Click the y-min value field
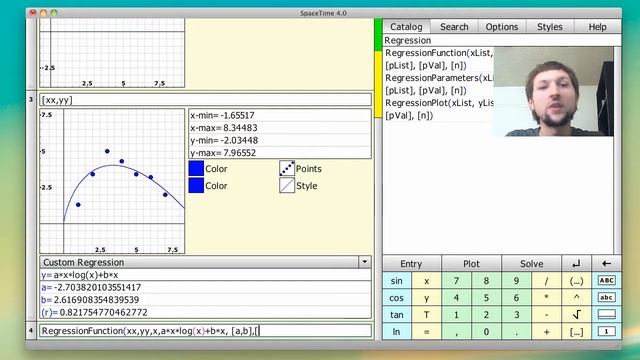This screenshot has height=360, width=640. (280, 140)
